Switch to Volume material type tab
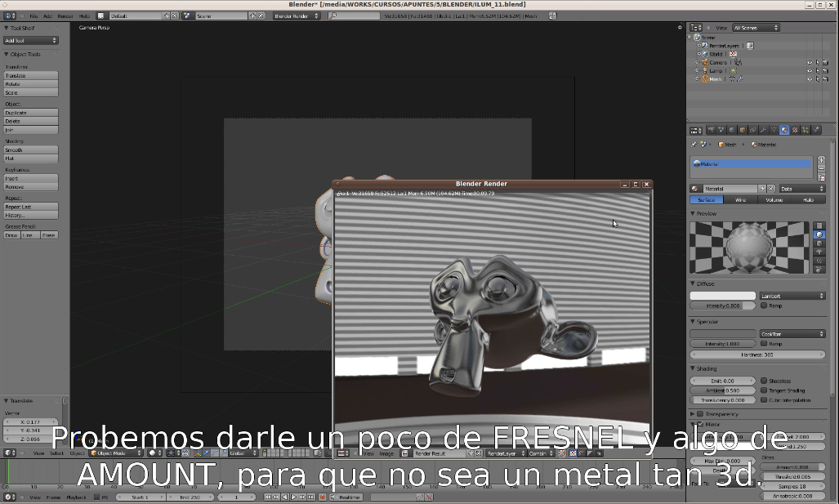 [774, 199]
